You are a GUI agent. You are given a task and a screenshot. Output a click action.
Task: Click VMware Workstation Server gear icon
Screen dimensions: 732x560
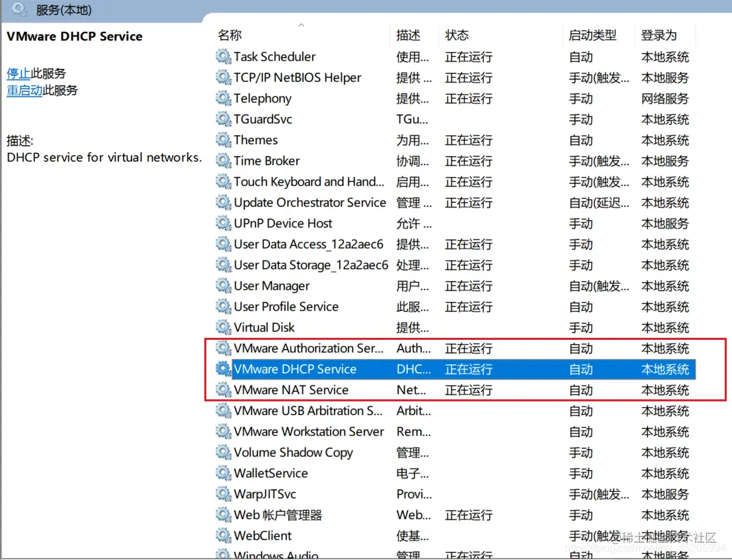(x=223, y=432)
